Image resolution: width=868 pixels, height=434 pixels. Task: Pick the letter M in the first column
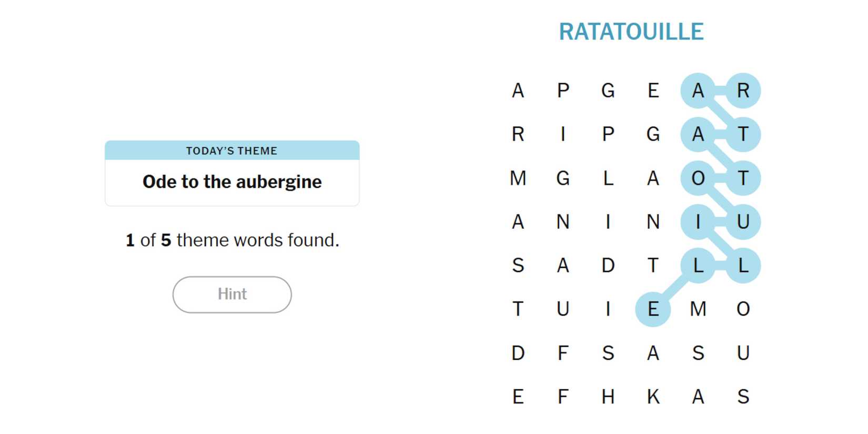pyautogui.click(x=518, y=178)
